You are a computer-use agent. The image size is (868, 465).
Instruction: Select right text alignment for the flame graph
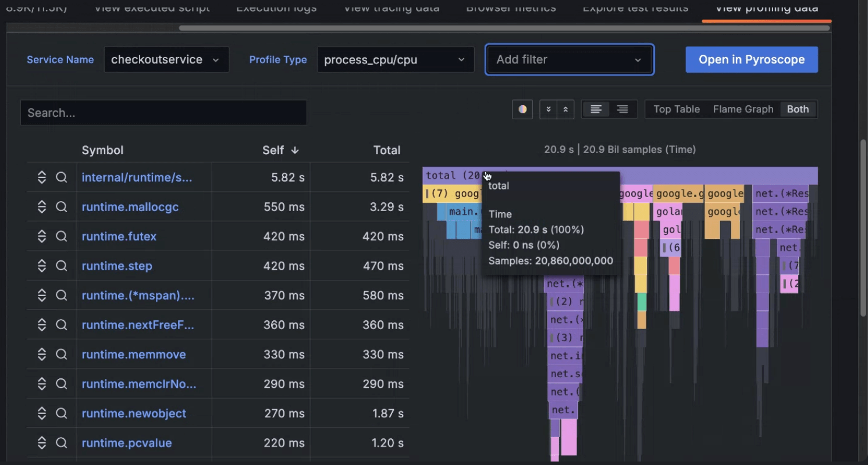pos(622,109)
